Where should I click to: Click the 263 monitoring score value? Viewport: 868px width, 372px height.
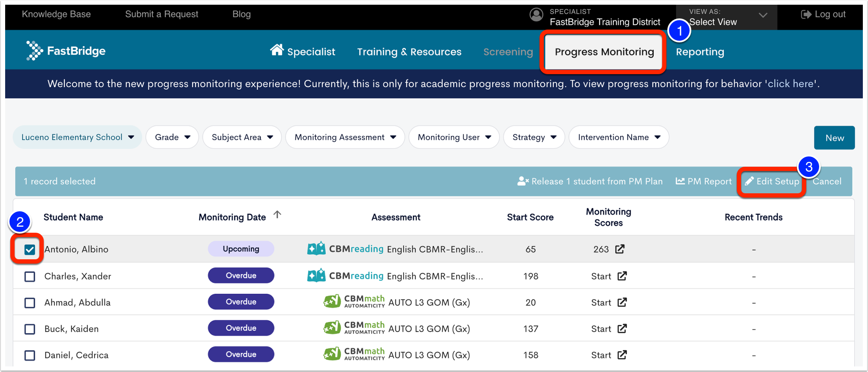[x=601, y=249]
